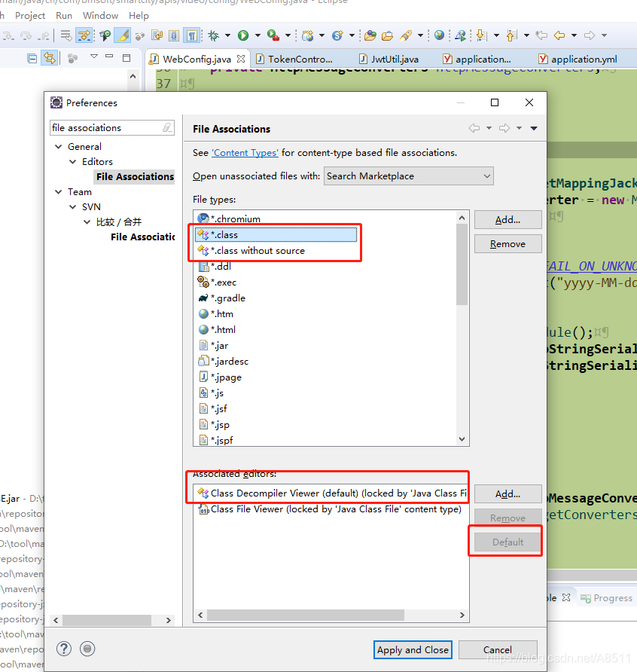Click the globe web browser toolbar icon
637x672 pixels.
point(439,35)
